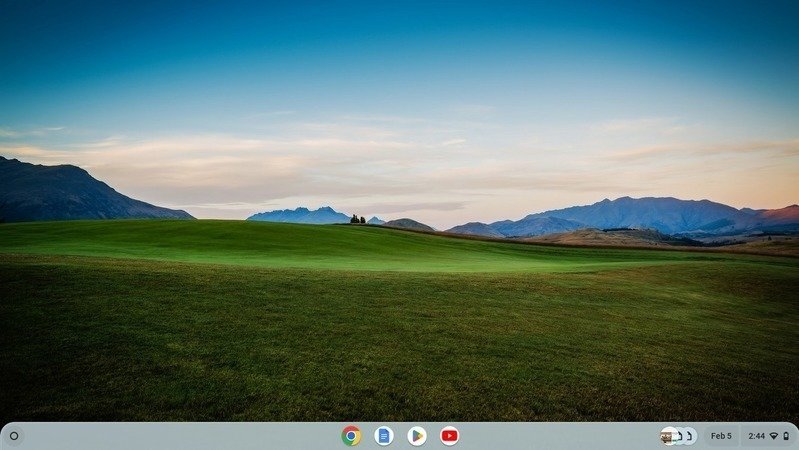Click the distant blue peaks at center horizon
This screenshot has width=799, height=450.
pyautogui.click(x=300, y=214)
